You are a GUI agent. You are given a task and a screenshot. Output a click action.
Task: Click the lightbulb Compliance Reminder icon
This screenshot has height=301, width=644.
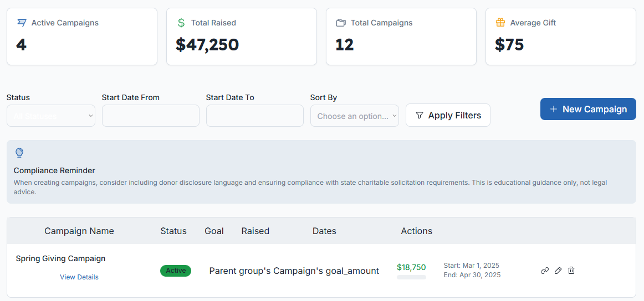(19, 153)
